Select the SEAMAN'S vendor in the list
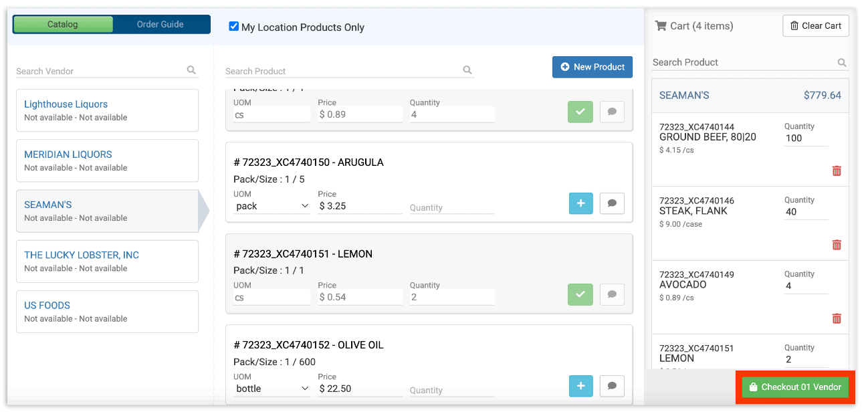Screen dimensions: 868x414 coord(107,211)
